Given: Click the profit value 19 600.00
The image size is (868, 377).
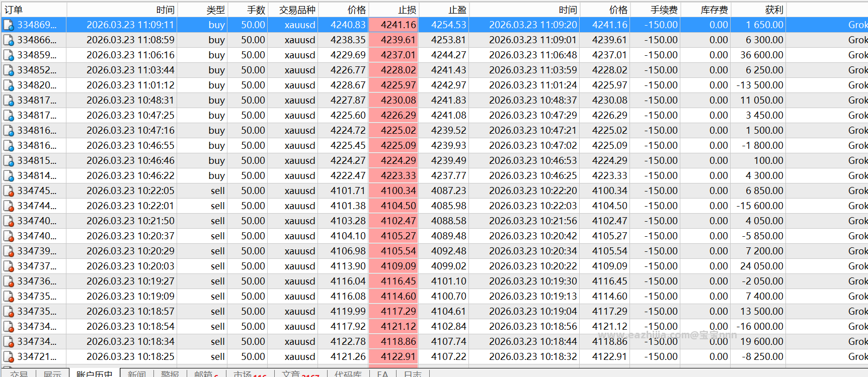Looking at the screenshot, I should 761,342.
